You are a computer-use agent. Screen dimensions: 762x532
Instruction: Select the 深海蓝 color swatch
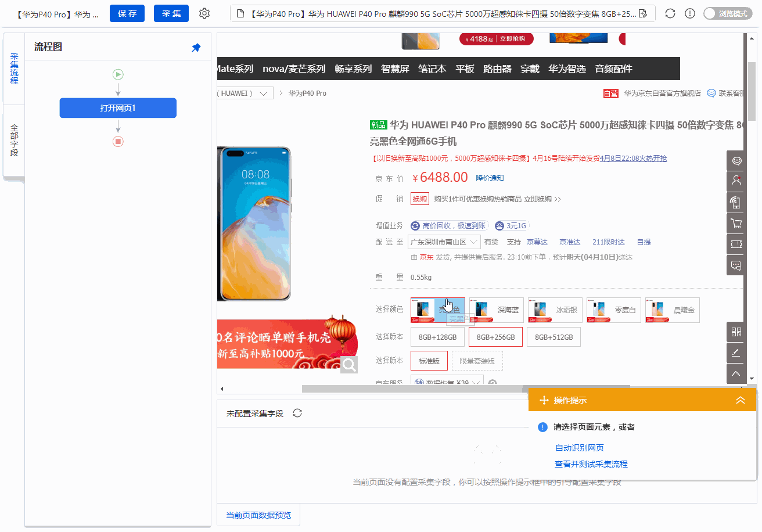(495, 310)
